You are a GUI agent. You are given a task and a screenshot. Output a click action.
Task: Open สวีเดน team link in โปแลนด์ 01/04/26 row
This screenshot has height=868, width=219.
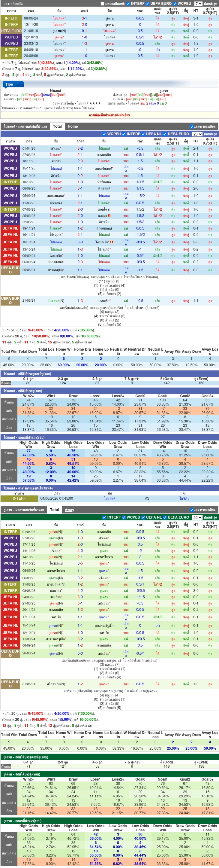pyautogui.click(x=56, y=149)
